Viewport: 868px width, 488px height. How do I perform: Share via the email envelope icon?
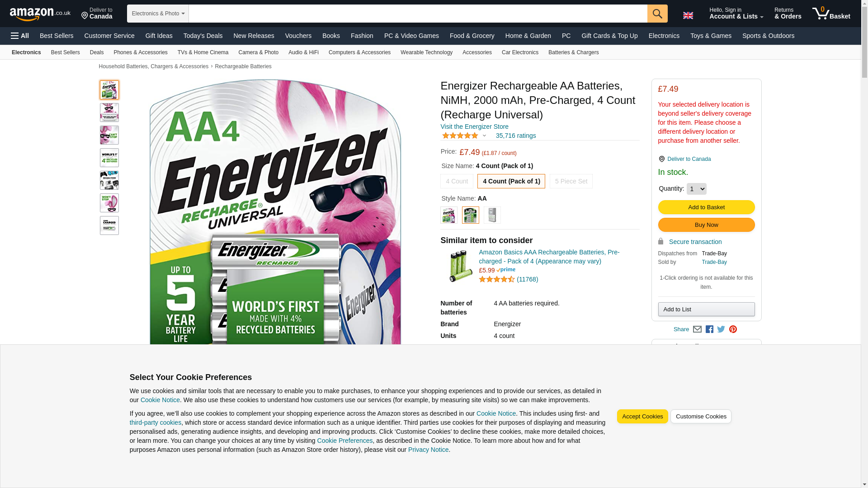click(697, 329)
